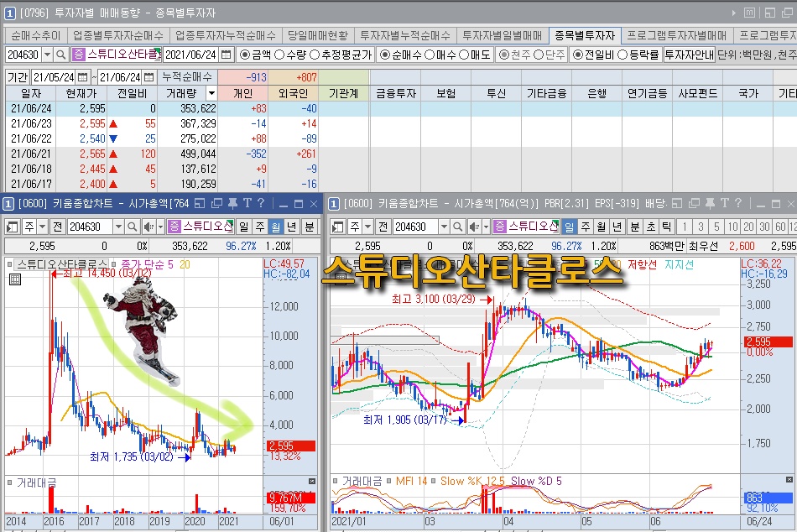Viewport: 797px width, 532px height.
Task: Expand tab list arrow in investor window title
Action: point(734,13)
